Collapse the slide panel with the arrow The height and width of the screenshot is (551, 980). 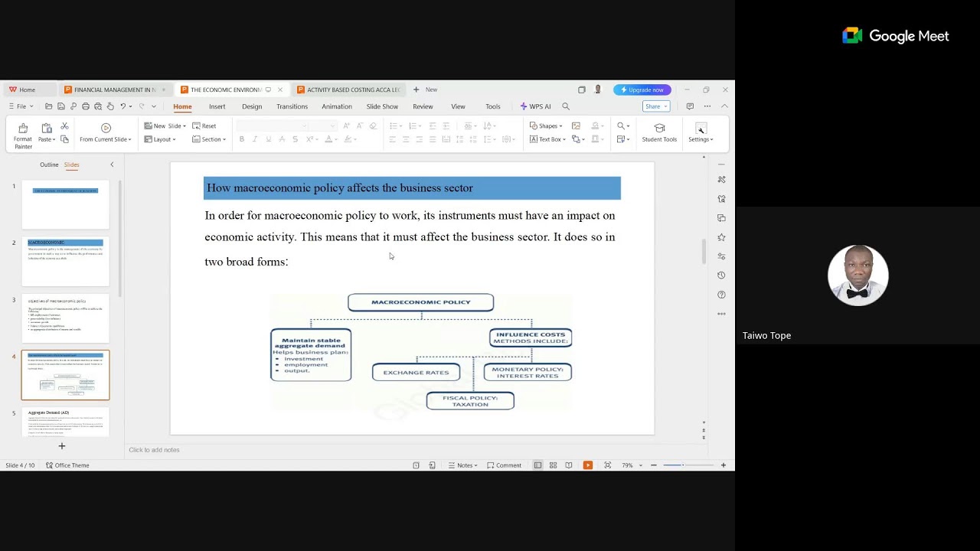(x=112, y=165)
